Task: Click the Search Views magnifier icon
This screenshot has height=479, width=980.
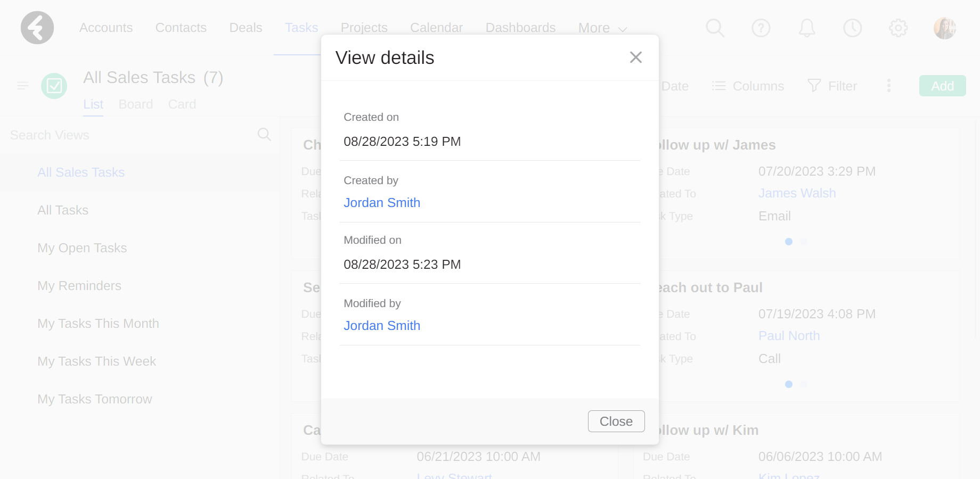Action: pyautogui.click(x=264, y=135)
